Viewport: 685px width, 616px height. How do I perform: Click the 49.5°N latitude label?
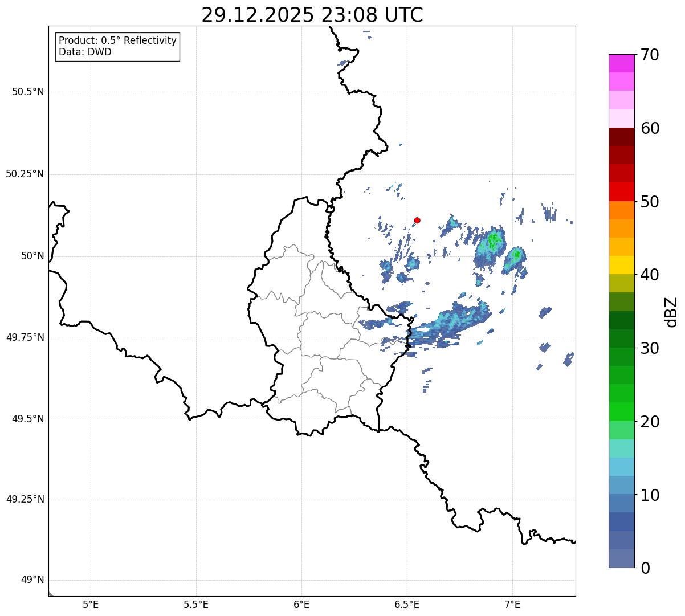[28, 419]
